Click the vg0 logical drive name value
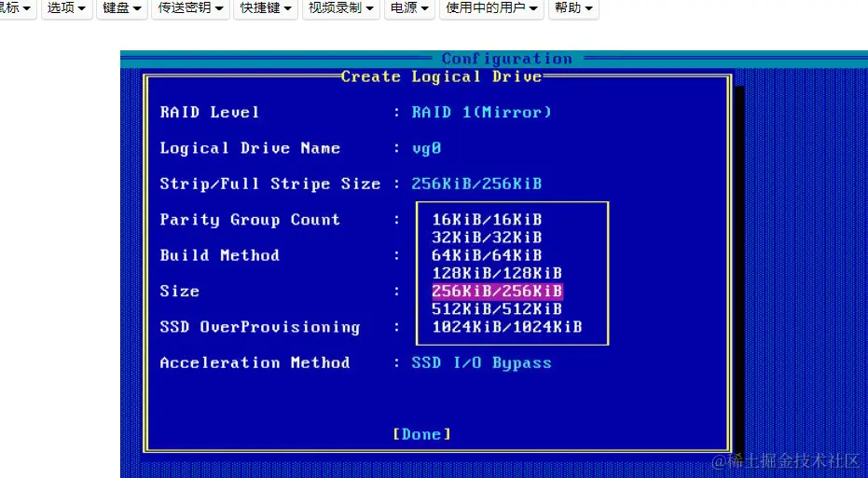Viewport: 868px width, 478px height. pyautogui.click(x=426, y=148)
